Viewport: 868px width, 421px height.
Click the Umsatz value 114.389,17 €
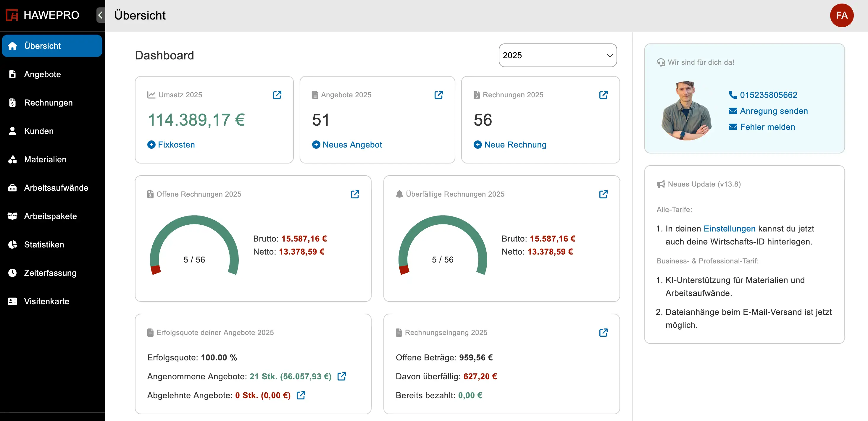tap(196, 120)
